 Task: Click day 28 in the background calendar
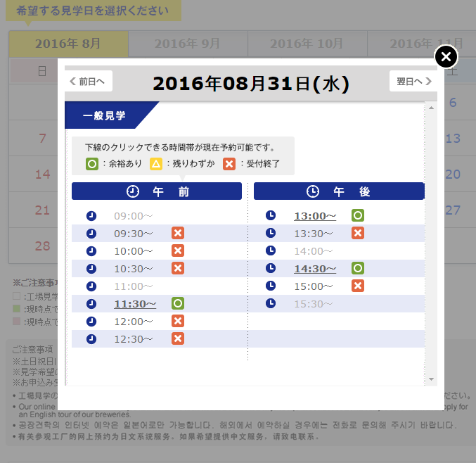42,246
